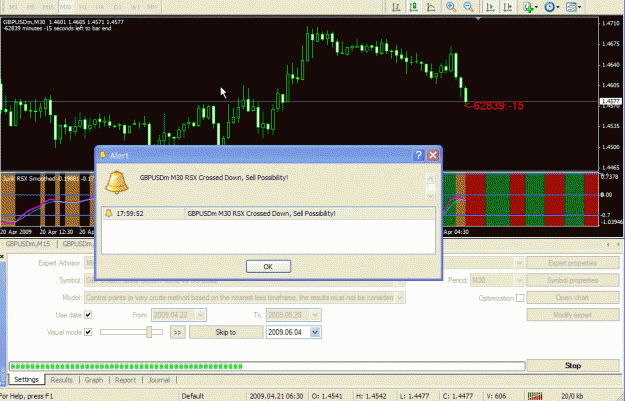The image size is (625, 401).
Task: Expand the Templates toolbar dropdown arrow
Action: (x=579, y=7)
